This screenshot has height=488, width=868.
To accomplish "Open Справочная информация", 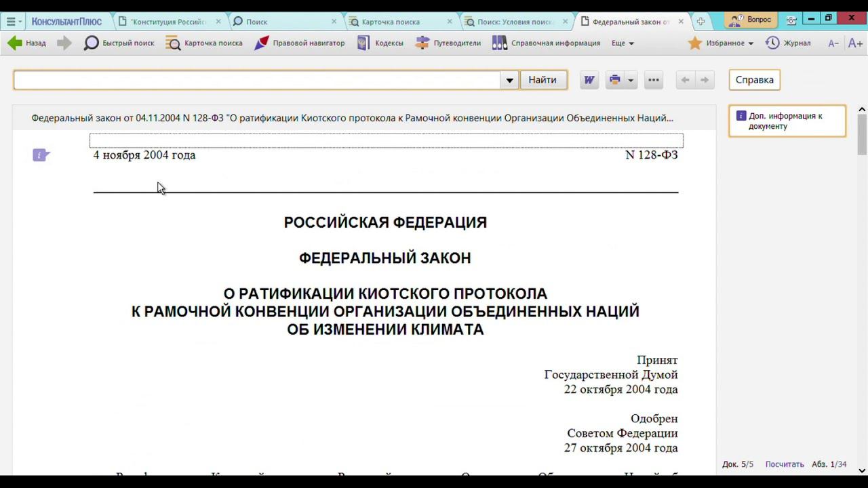I will (x=547, y=43).
